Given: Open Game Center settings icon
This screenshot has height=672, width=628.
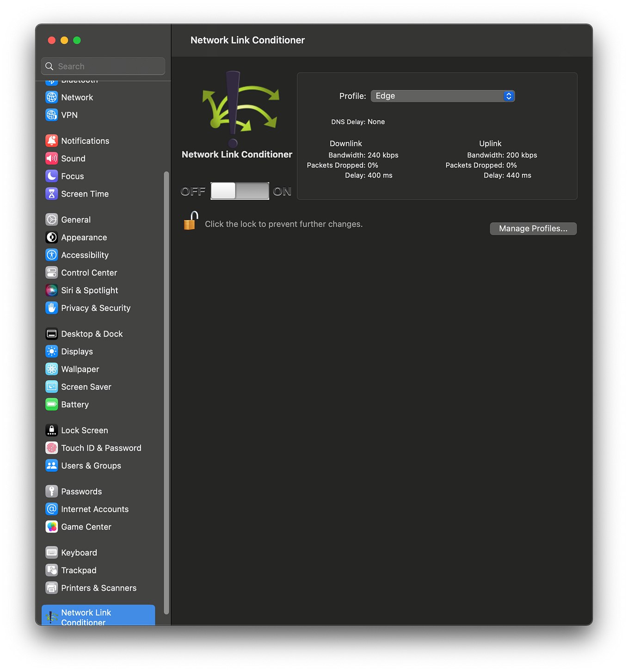Looking at the screenshot, I should coord(51,526).
